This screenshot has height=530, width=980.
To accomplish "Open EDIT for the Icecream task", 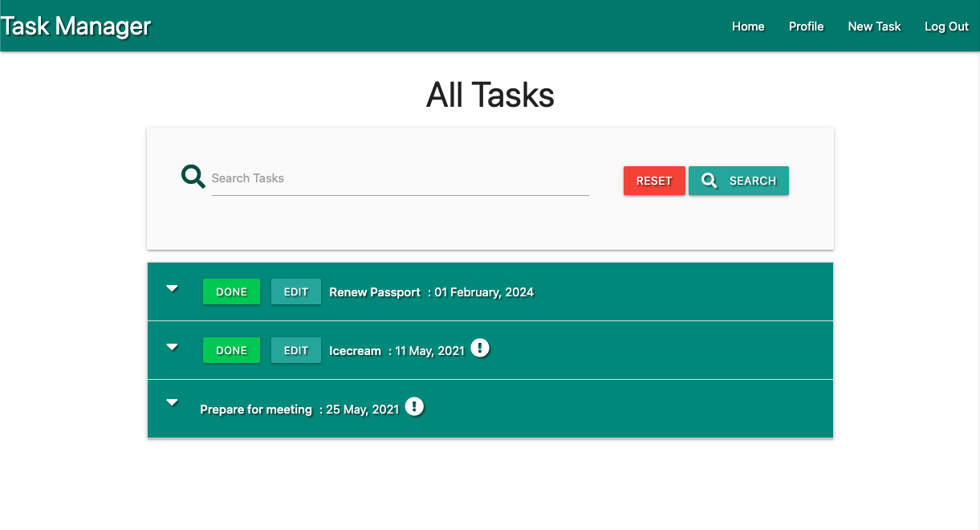I will [295, 350].
